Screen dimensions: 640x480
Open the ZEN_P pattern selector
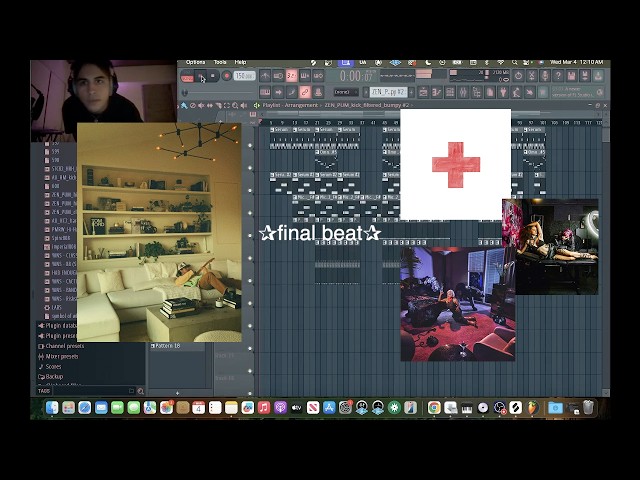point(389,92)
